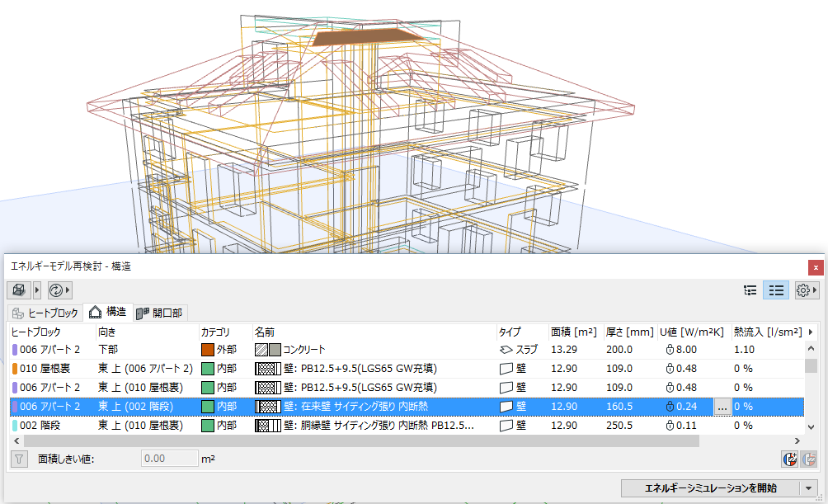Click the vertical scroll up arrow of the list
The height and width of the screenshot is (504, 828).
[812, 349]
